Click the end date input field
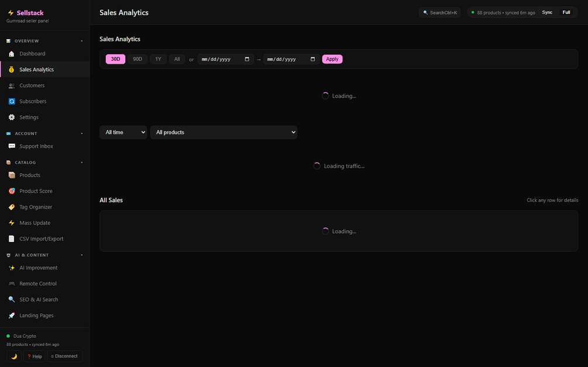588x367 pixels. [x=291, y=59]
